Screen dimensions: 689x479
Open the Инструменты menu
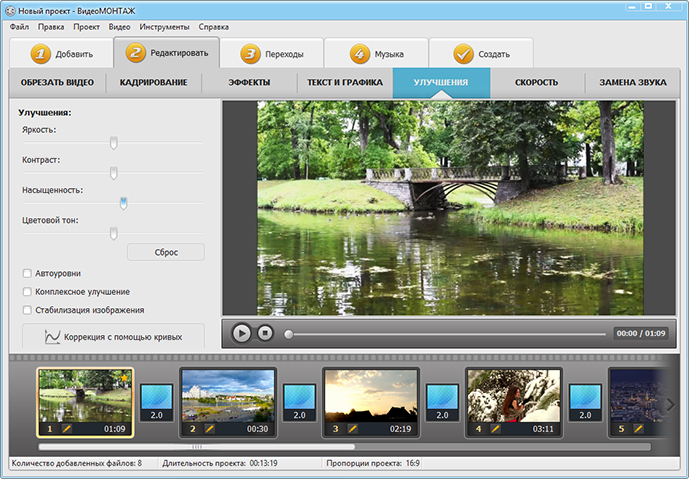pos(164,26)
